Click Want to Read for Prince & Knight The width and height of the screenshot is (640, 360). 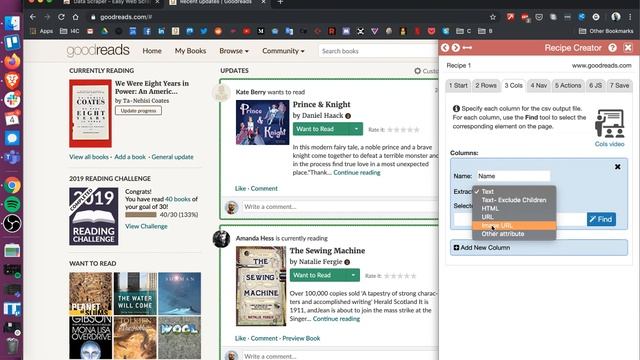click(x=321, y=129)
